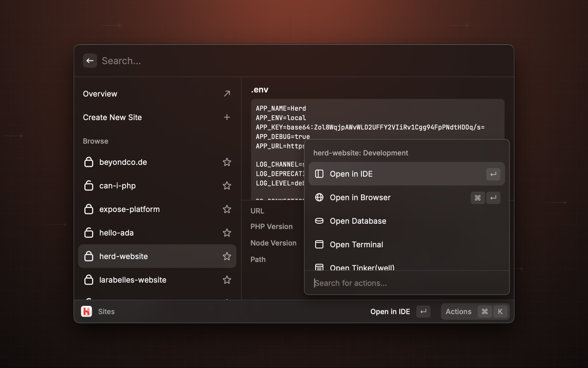Click the lock icon for beyondco.de
Screen dimensions: 588x368
click(x=88, y=162)
